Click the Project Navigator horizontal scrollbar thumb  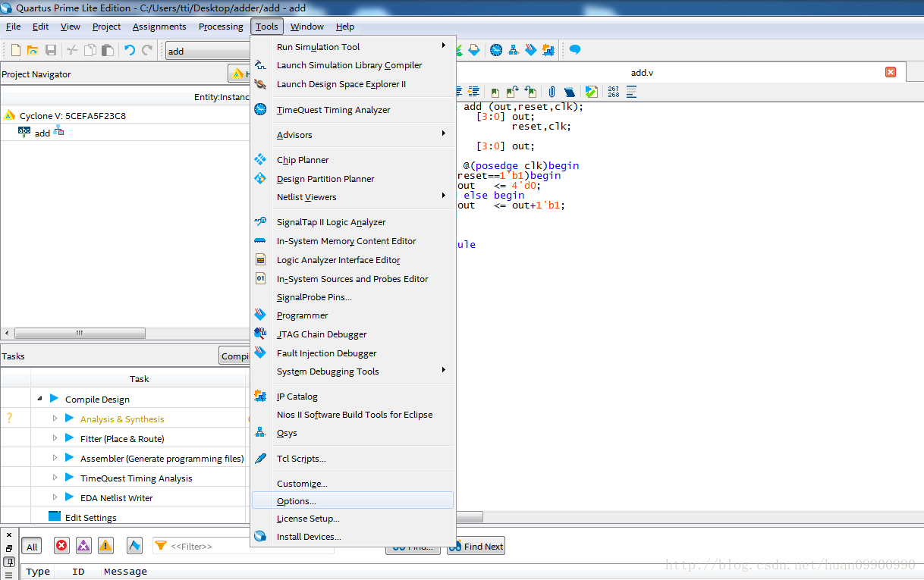80,333
